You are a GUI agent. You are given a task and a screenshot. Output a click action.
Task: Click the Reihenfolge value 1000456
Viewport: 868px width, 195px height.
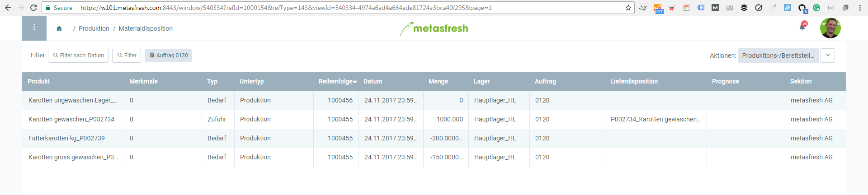[340, 100]
